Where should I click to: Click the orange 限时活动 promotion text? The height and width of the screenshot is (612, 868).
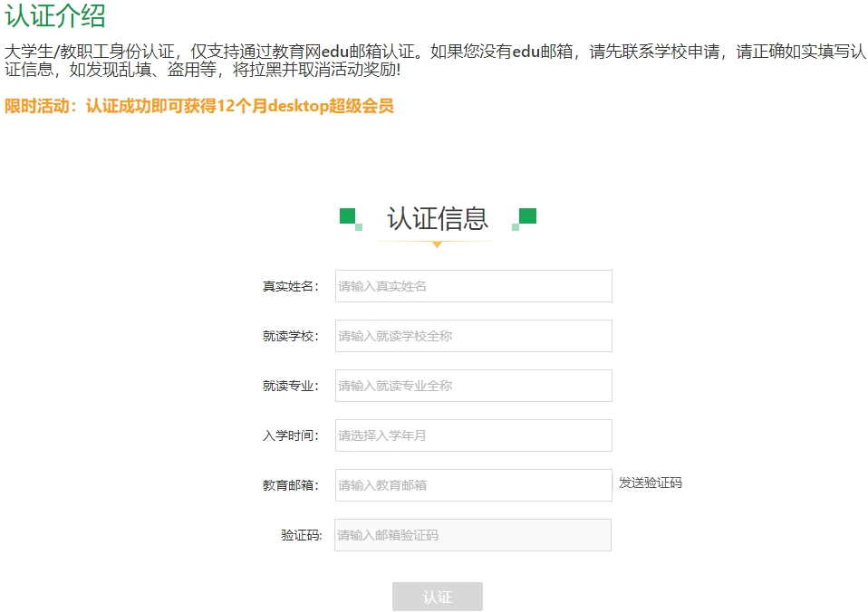pos(199,106)
